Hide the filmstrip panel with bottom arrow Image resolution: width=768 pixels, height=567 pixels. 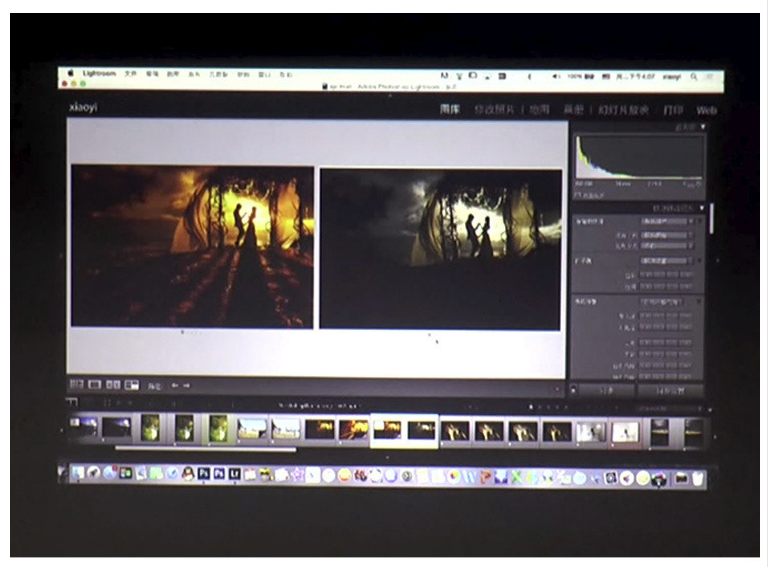pyautogui.click(x=387, y=457)
